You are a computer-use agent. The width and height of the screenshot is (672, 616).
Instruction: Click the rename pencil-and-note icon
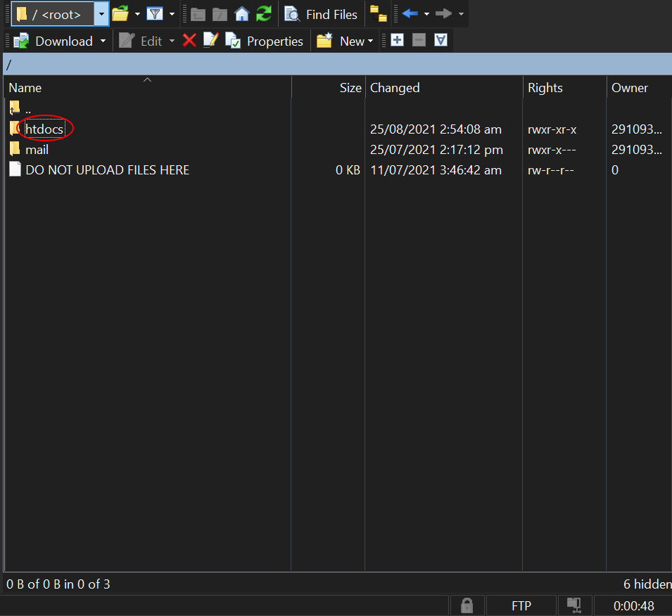tap(210, 41)
